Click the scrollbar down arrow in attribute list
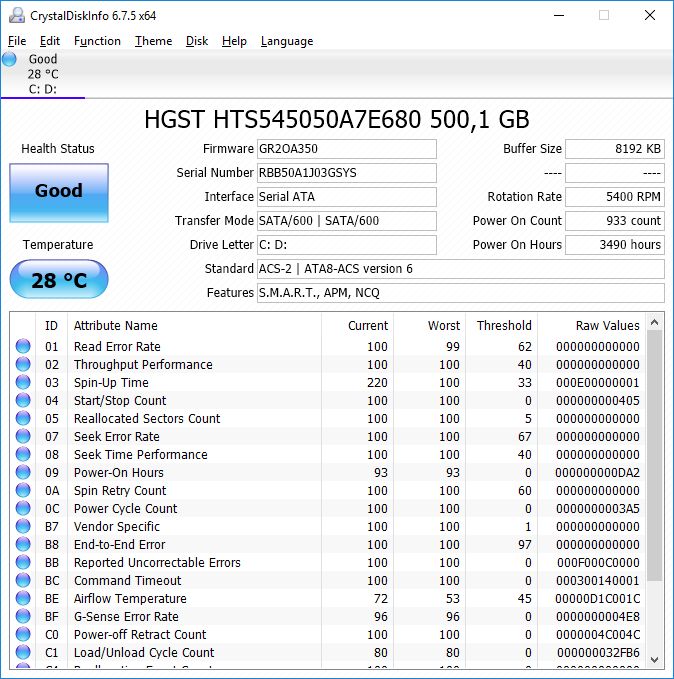 click(655, 660)
